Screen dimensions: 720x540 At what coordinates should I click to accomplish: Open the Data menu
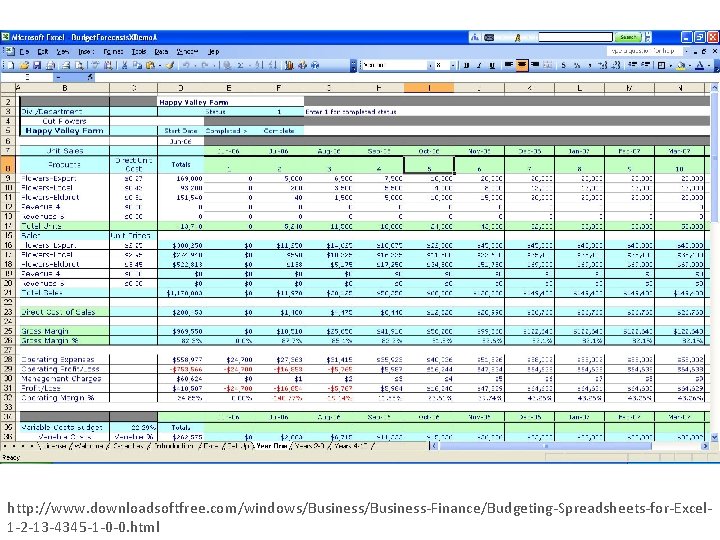(x=161, y=52)
